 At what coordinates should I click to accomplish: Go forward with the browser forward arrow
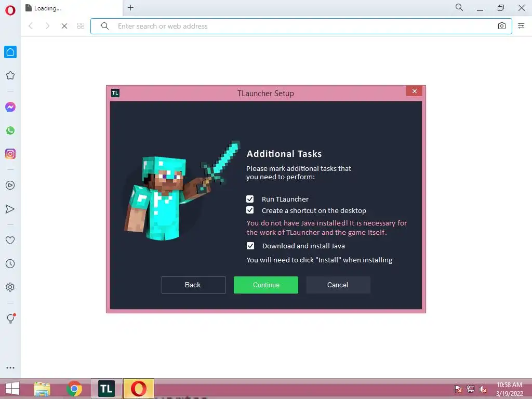click(47, 26)
